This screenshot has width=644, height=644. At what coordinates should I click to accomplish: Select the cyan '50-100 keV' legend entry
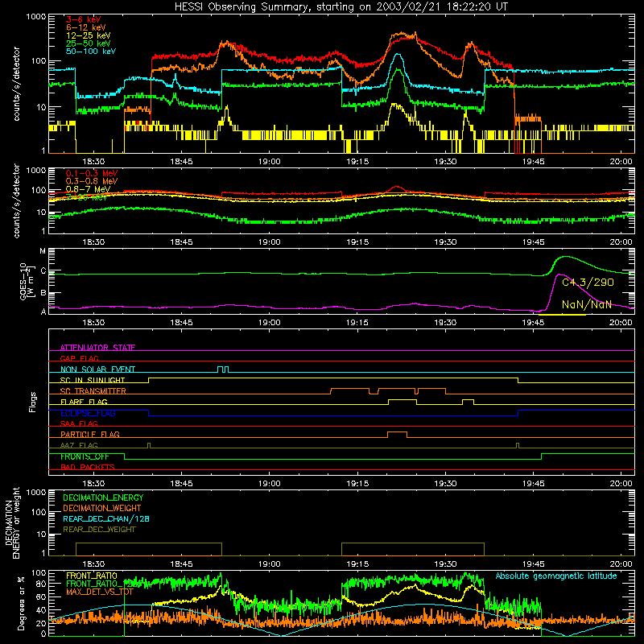91,52
